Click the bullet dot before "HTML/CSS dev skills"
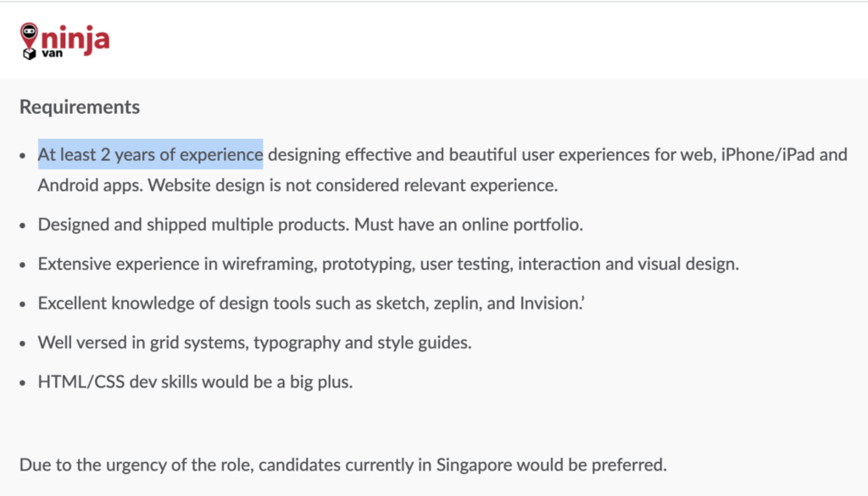 point(22,382)
